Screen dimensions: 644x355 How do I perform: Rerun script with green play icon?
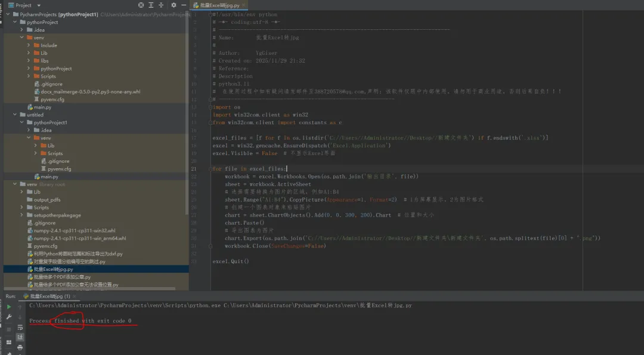(x=9, y=307)
